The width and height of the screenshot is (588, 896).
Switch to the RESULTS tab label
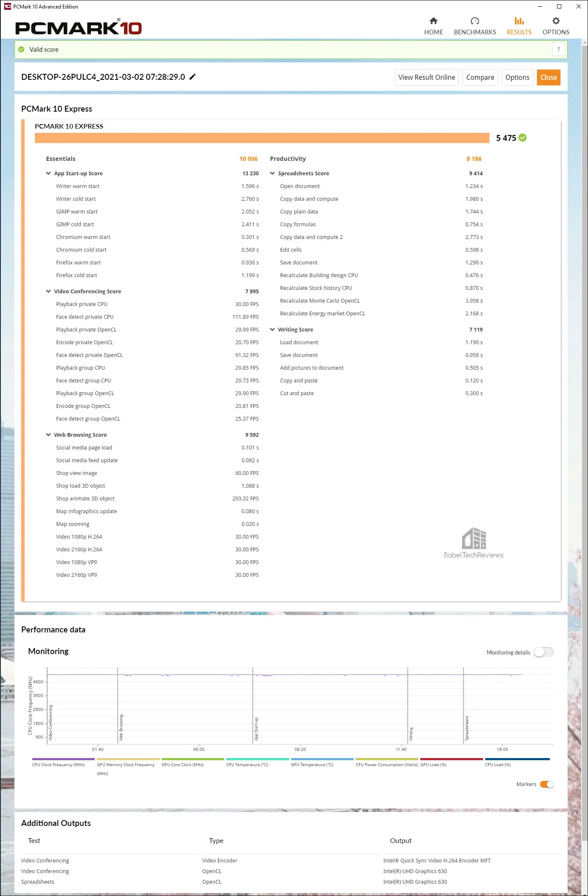pyautogui.click(x=519, y=32)
